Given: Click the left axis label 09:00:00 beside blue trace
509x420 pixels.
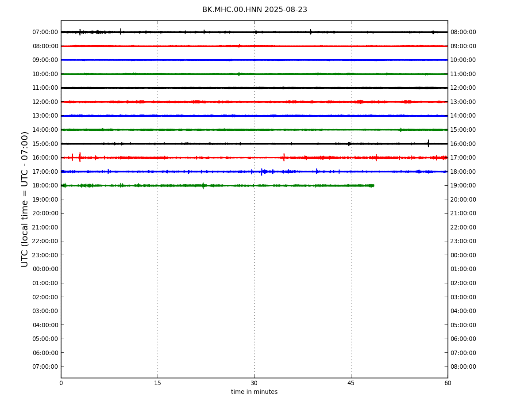Looking at the screenshot, I should point(45,60).
